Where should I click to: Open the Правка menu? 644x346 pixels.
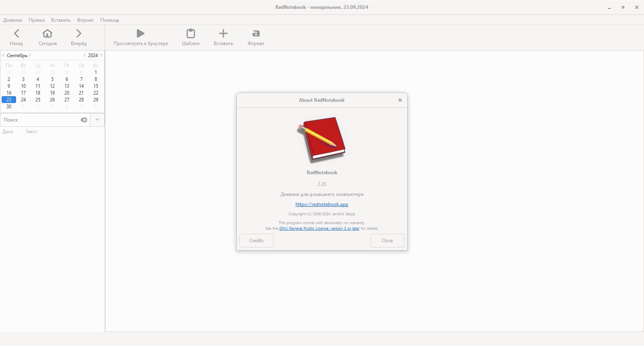click(x=37, y=20)
